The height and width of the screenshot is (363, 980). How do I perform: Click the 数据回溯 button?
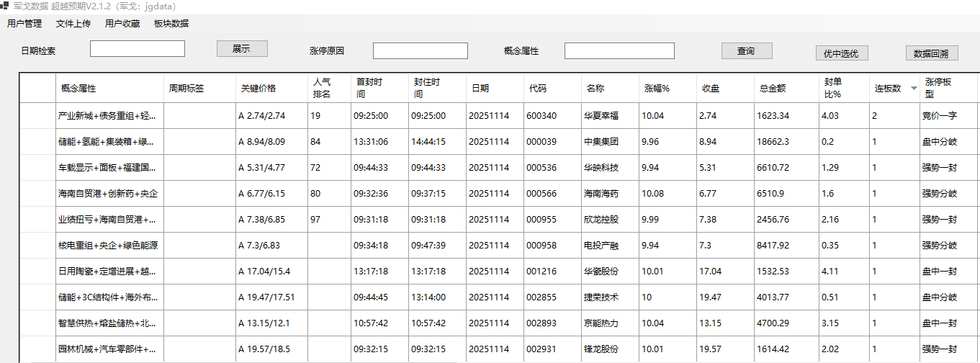(932, 53)
